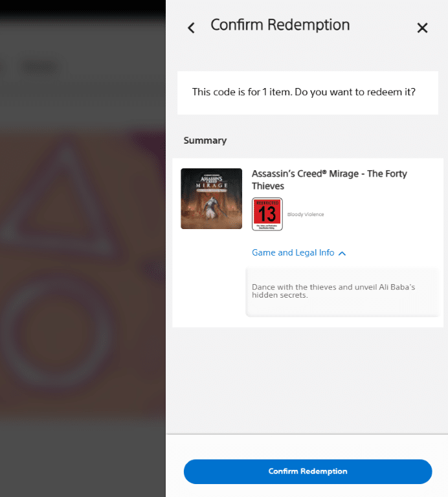
Task: Click the Summary section heading
Action: tap(205, 140)
